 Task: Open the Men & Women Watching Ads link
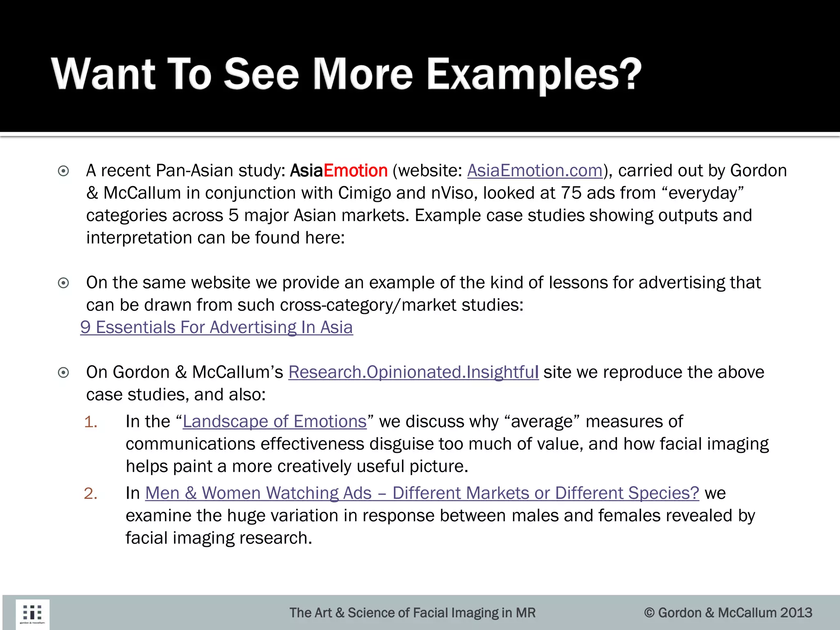click(422, 493)
